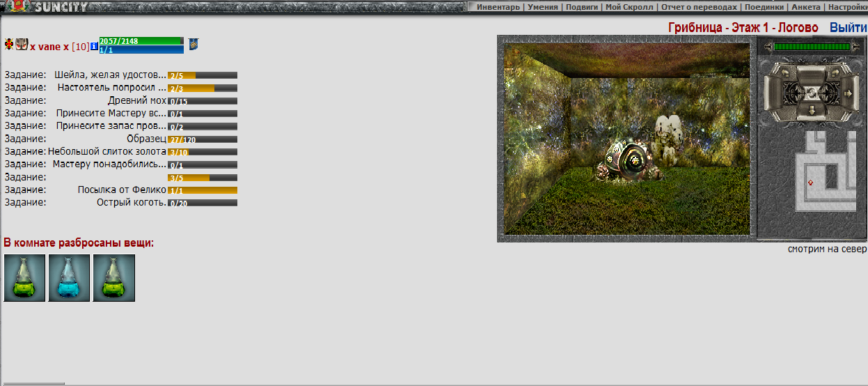The width and height of the screenshot is (868, 386).
Task: Open Мой Скролл menu item
Action: click(629, 7)
